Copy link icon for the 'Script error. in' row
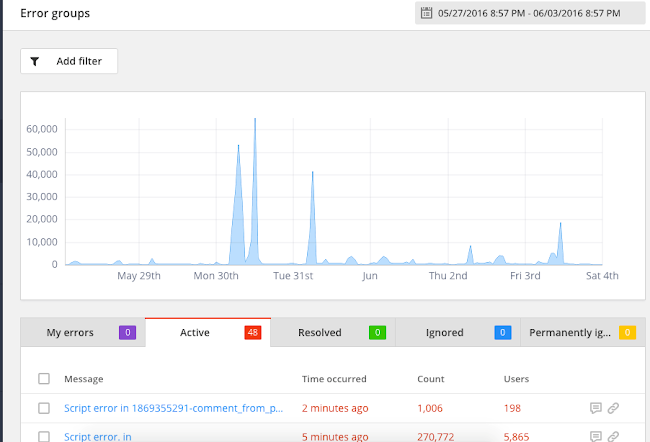 click(614, 436)
